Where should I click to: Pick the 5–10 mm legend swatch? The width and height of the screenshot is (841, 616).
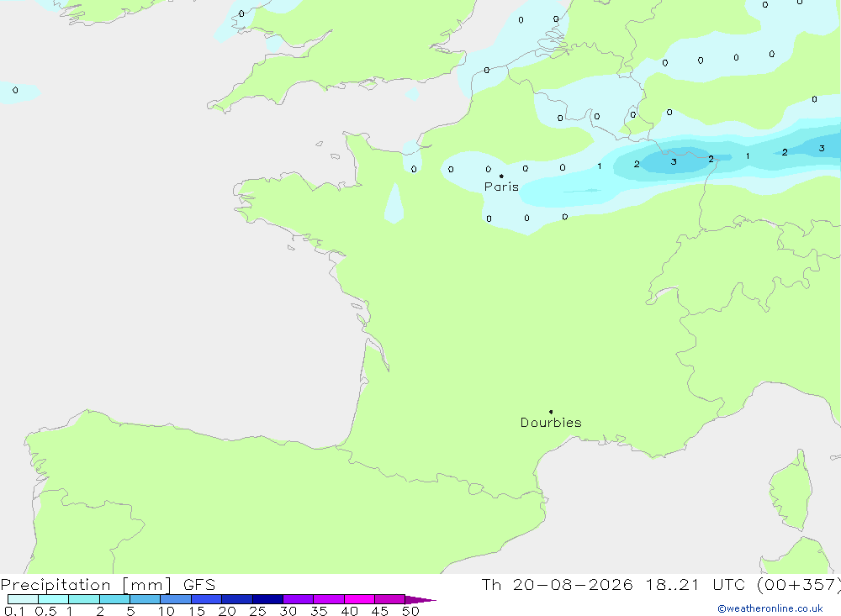pos(145,599)
